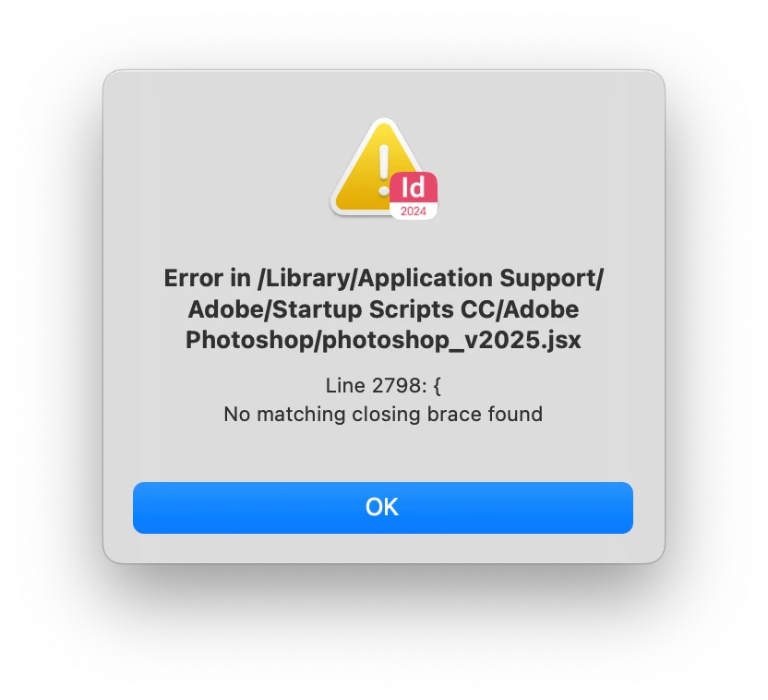Click the yellow warning triangle icon
The height and width of the screenshot is (700, 768).
378,169
